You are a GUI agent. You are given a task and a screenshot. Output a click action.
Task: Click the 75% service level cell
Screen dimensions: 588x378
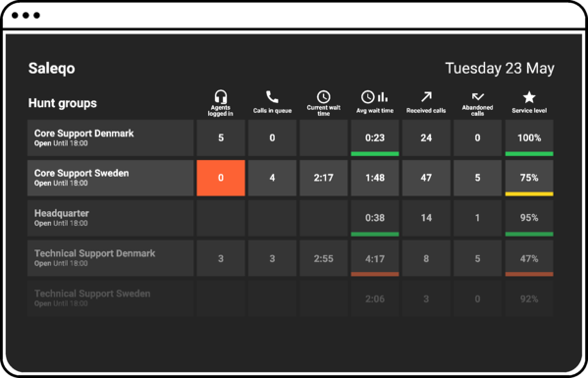[529, 178]
